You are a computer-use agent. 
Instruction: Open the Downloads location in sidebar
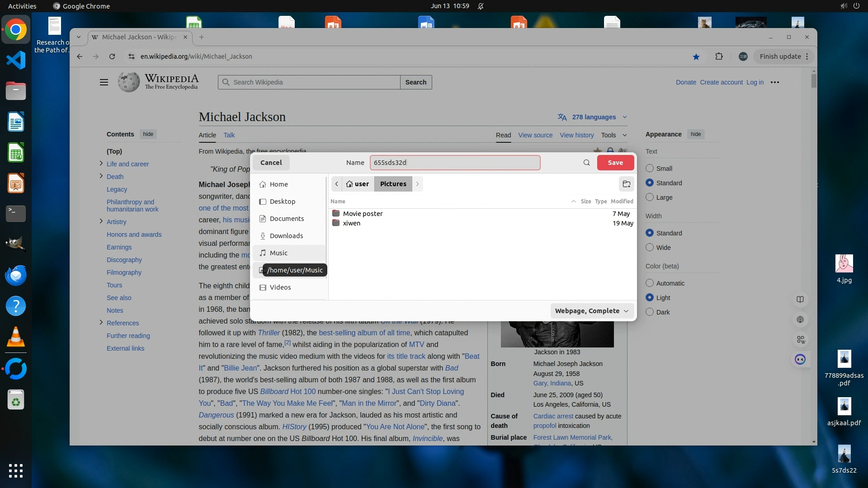(286, 236)
